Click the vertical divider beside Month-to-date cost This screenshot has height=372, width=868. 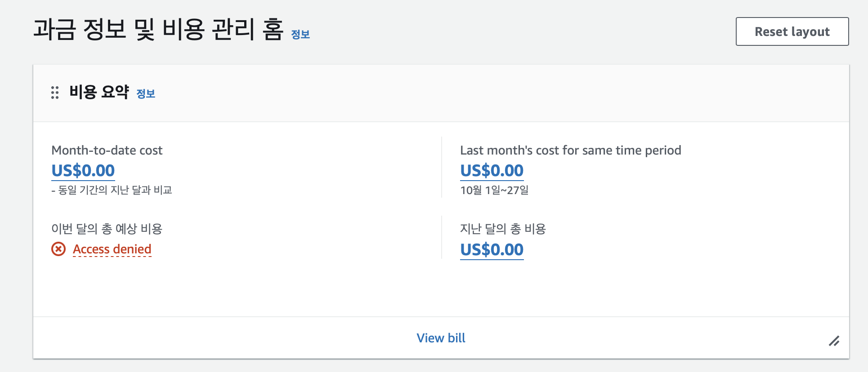coord(442,167)
